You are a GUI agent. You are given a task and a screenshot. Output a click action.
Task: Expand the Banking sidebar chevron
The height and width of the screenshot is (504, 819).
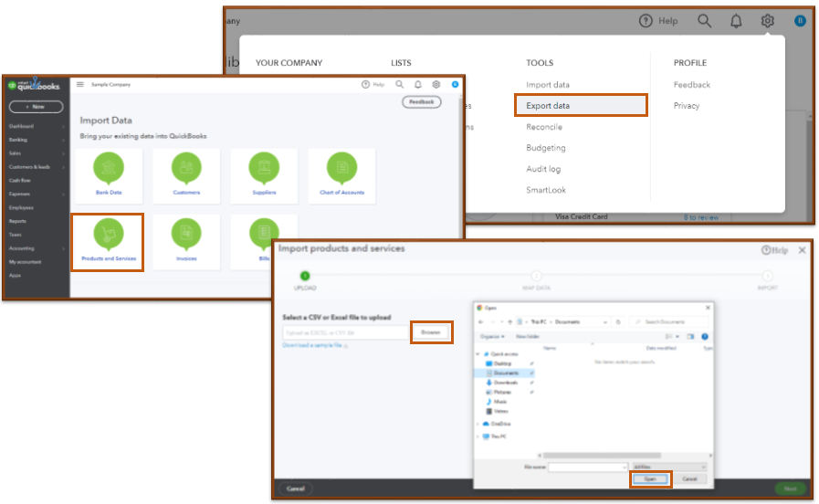click(63, 140)
